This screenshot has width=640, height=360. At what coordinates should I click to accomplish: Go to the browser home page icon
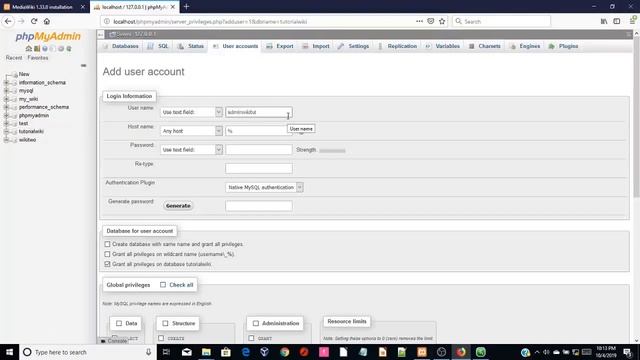click(47, 21)
